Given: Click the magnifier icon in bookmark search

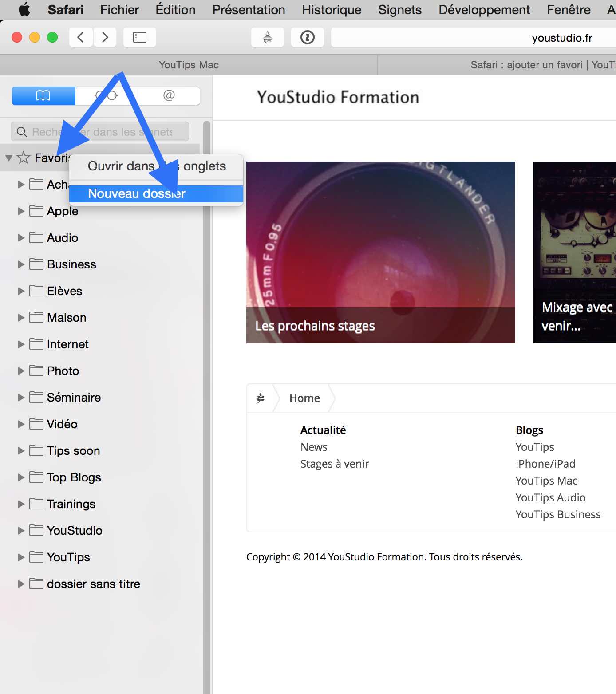Looking at the screenshot, I should coord(22,132).
